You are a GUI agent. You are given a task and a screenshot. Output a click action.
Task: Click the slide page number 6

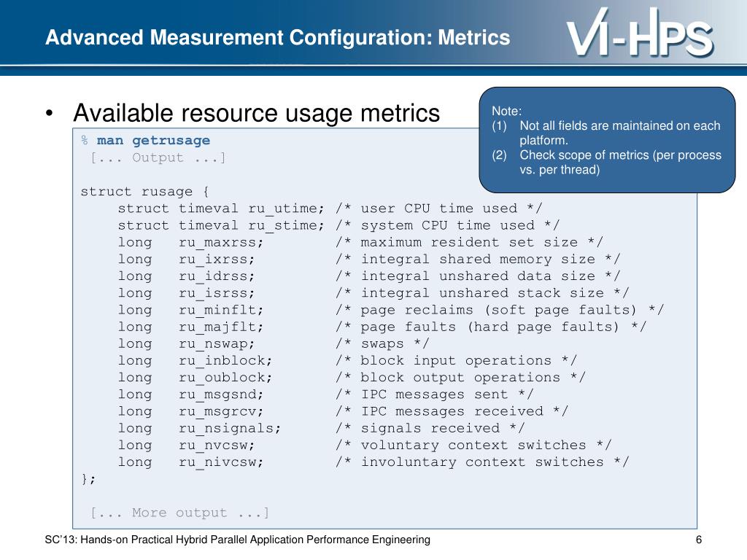click(699, 540)
